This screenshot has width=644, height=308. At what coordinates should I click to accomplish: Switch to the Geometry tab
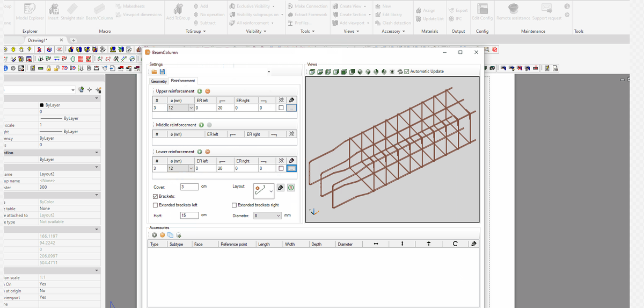(x=159, y=81)
